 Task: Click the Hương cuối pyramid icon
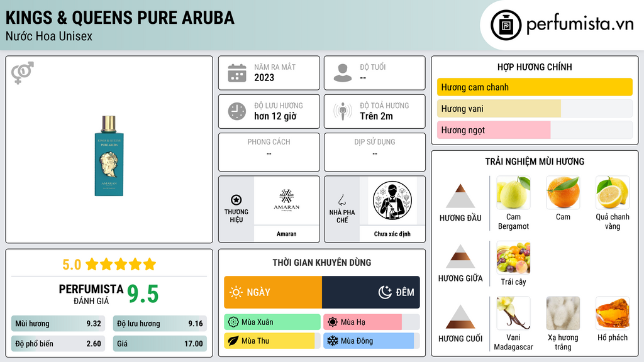pos(460,317)
